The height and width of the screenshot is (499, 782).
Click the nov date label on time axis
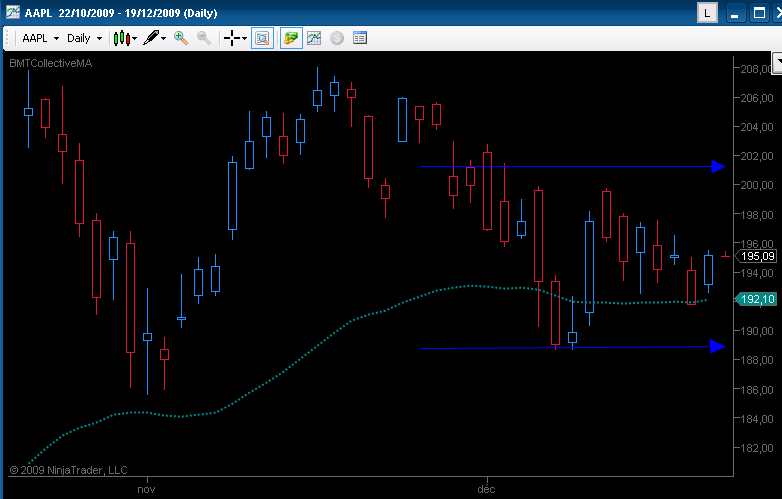(x=146, y=489)
